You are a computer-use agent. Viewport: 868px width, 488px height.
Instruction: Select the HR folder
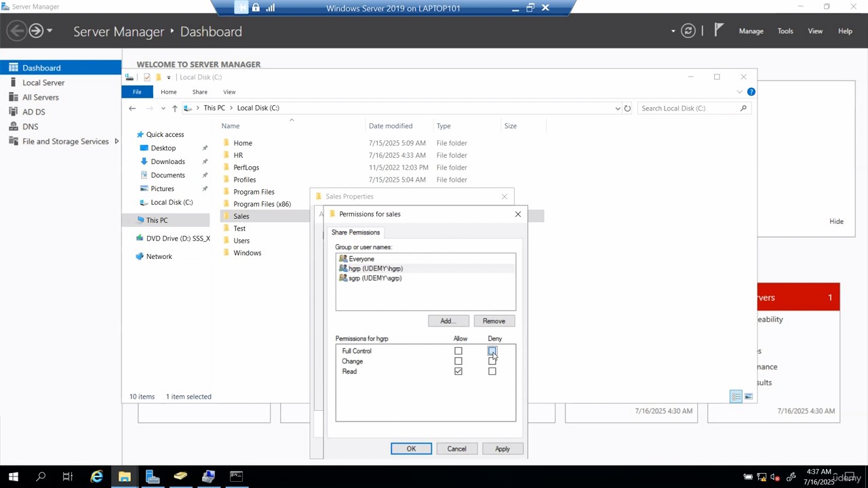[238, 155]
